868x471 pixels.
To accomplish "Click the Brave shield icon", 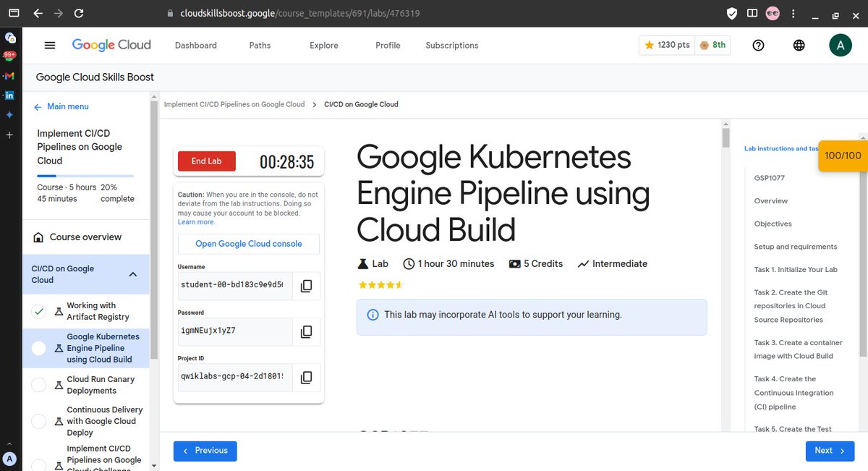I will pyautogui.click(x=732, y=13).
